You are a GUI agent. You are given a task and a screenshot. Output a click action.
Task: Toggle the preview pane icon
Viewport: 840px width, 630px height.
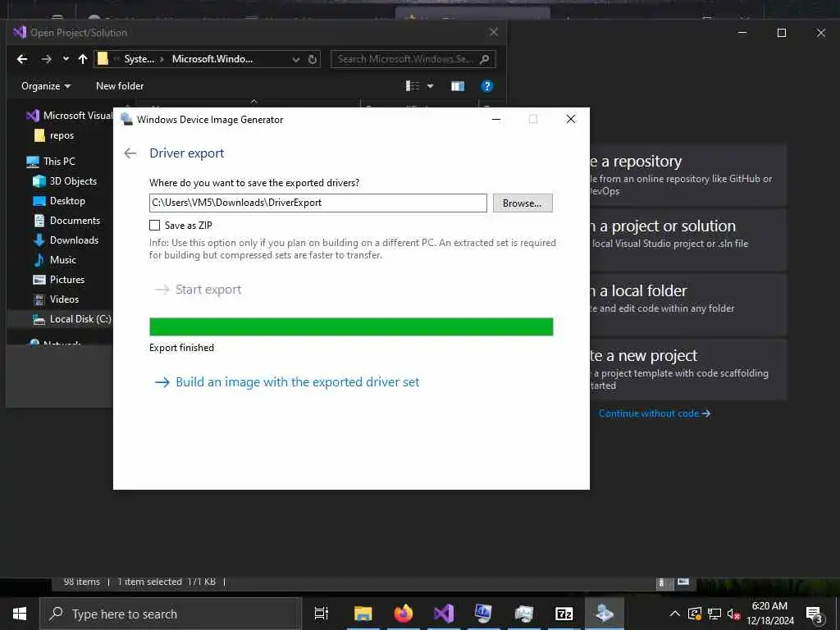tap(458, 86)
